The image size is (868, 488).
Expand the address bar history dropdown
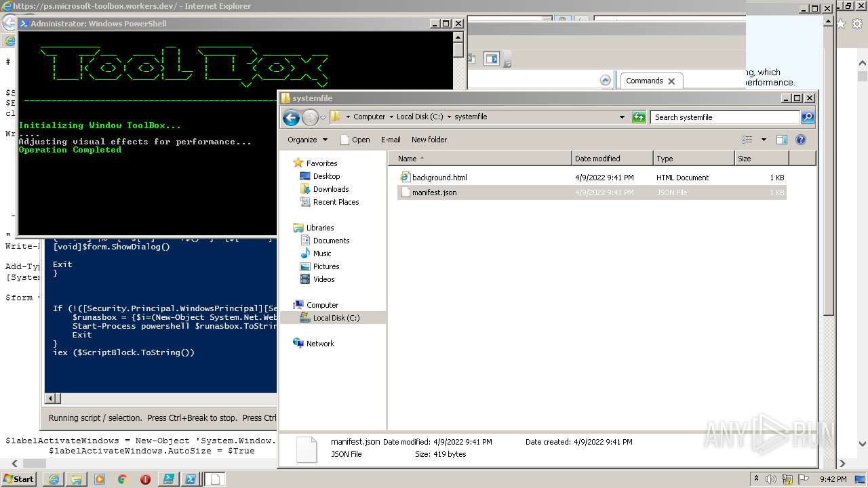coord(622,117)
